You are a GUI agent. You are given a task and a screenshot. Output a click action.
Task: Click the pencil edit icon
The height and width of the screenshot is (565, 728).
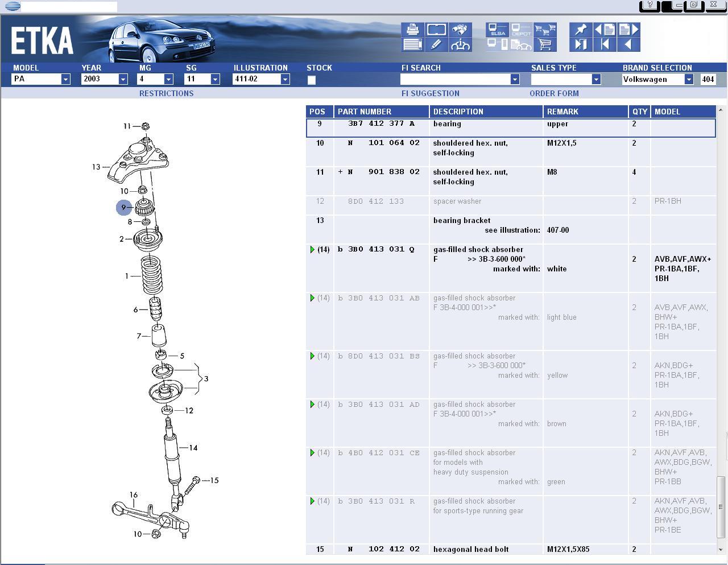coord(436,44)
